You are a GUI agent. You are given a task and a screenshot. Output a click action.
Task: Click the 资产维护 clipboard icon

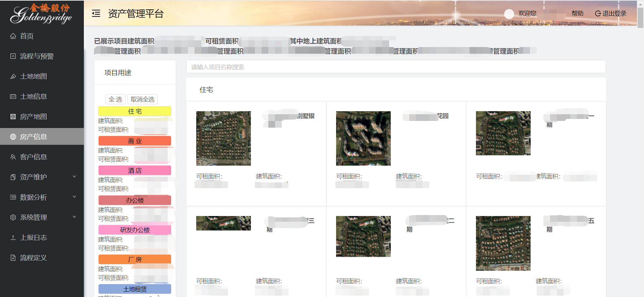pyautogui.click(x=13, y=177)
